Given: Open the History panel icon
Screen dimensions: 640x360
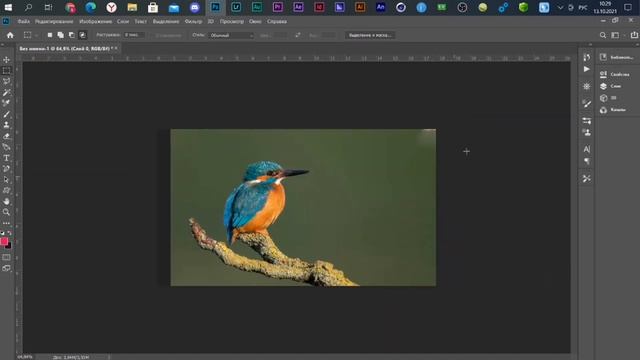Looking at the screenshot, I should 587,57.
